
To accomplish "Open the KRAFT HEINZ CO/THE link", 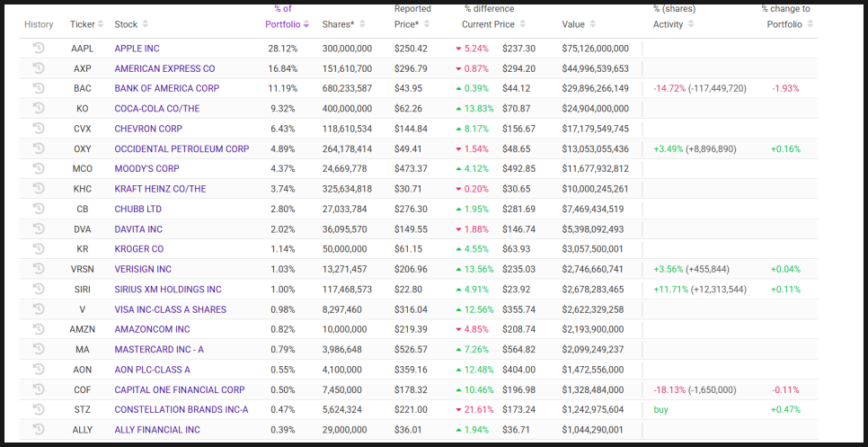I will point(160,189).
